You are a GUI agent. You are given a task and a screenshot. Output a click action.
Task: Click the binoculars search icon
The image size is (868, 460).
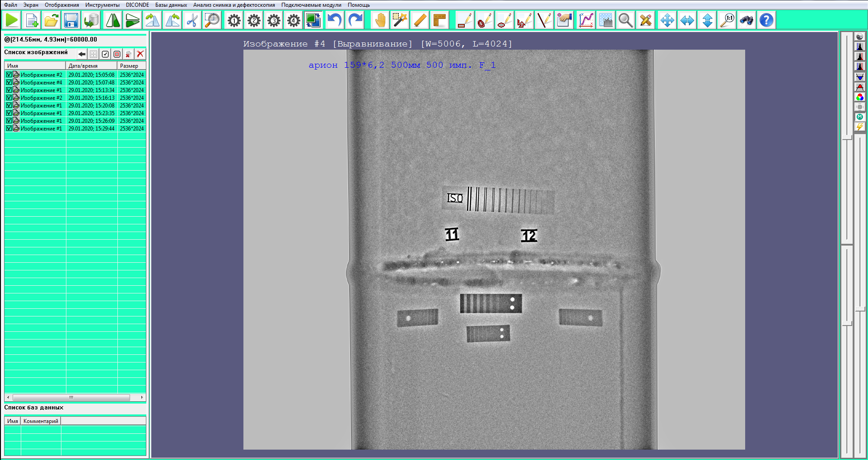tap(747, 20)
